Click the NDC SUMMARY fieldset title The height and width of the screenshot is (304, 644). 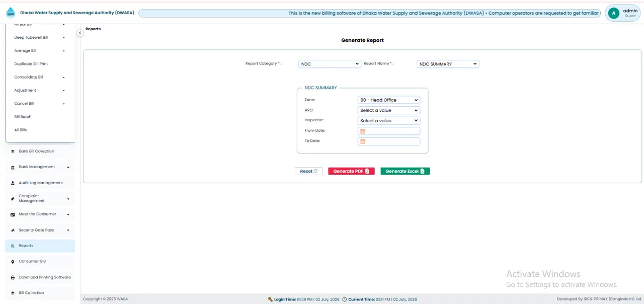point(320,88)
